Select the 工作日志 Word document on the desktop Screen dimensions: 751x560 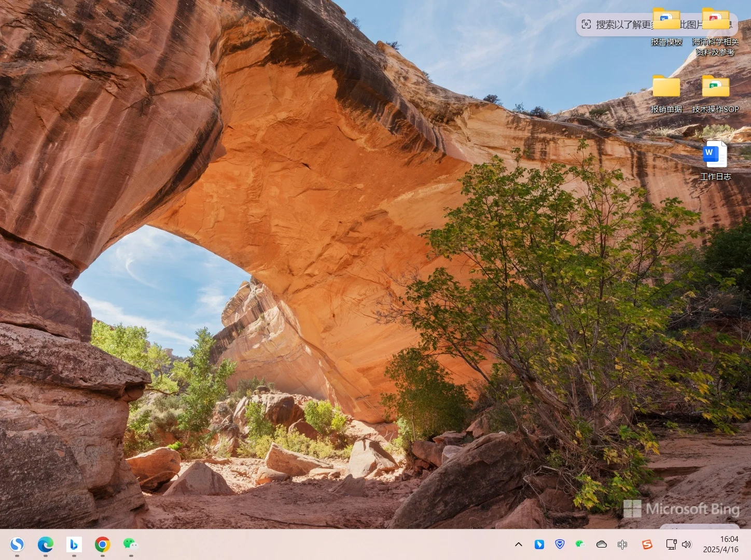coord(716,161)
